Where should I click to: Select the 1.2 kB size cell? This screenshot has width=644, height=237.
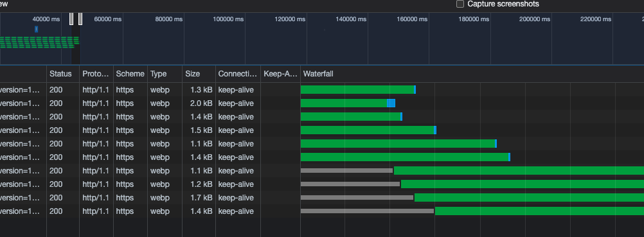pos(199,184)
